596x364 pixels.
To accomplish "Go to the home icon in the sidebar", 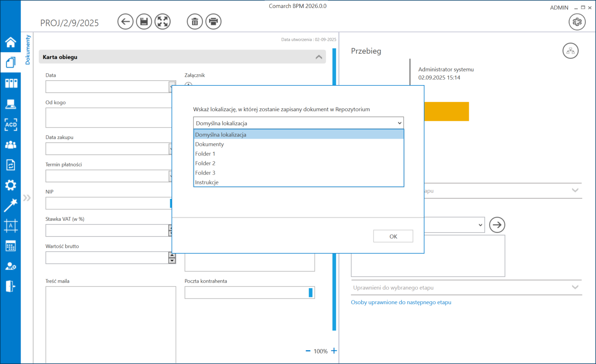I will tap(11, 42).
